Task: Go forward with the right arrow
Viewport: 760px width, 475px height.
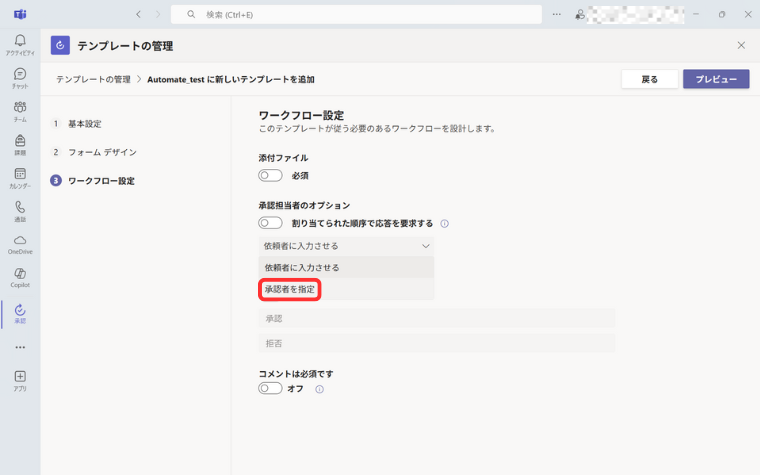Action: tap(158, 15)
